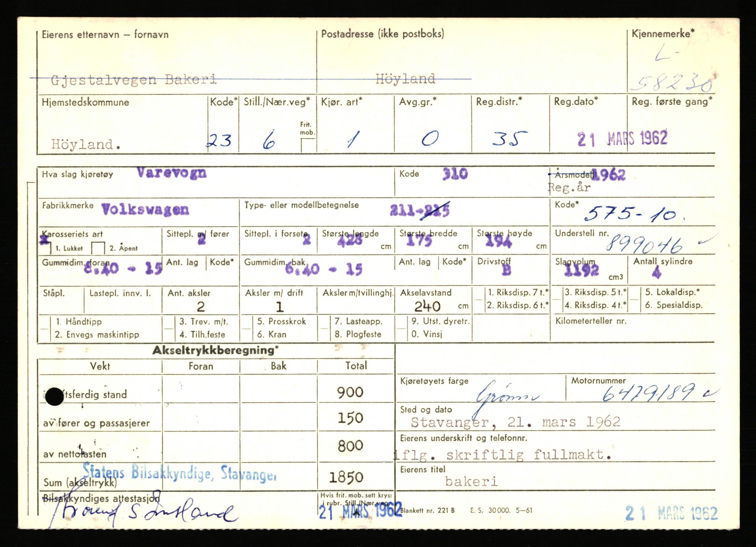Viewport: 756px width, 547px height.
Task: Click the Still./Nær.veg value 6
Action: 269,139
